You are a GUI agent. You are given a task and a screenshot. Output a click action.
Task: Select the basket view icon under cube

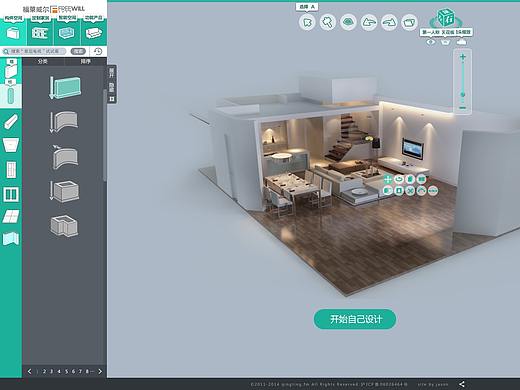pyautogui.click(x=446, y=42)
